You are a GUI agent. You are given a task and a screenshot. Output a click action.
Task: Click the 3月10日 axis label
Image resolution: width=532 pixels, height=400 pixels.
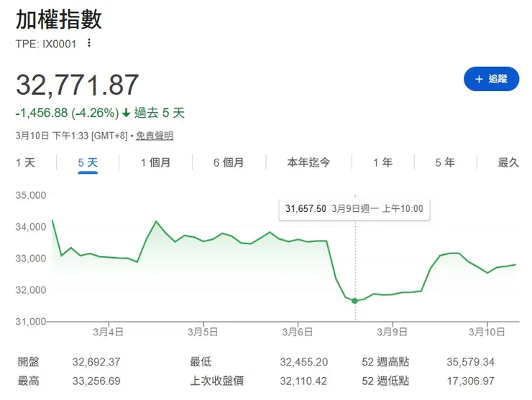coord(487,332)
